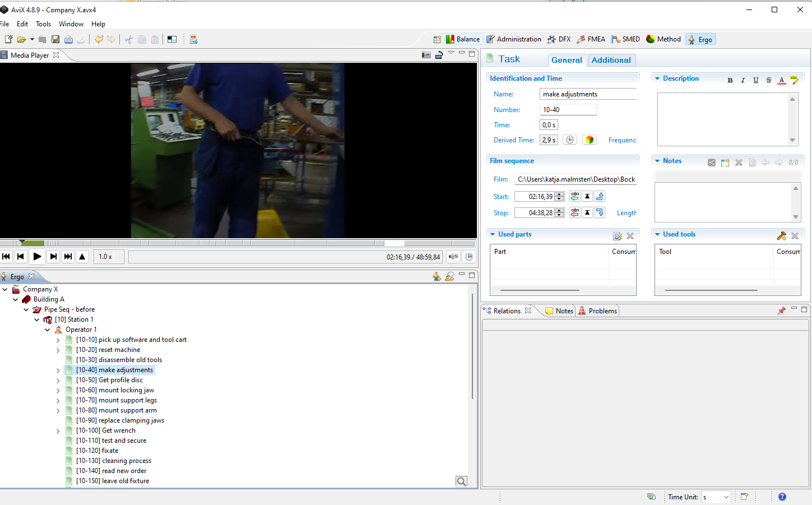
Task: Click the add used tool icon
Action: [781, 236]
